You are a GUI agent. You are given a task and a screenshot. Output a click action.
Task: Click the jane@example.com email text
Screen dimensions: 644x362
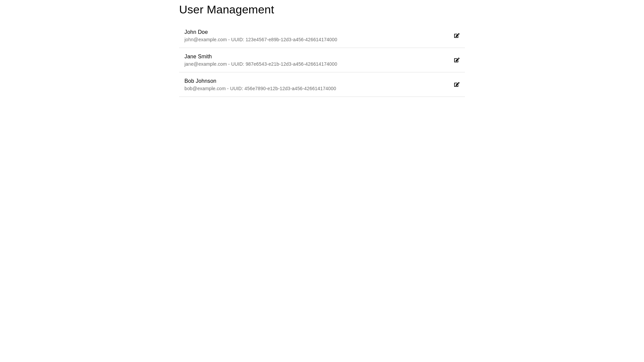click(205, 64)
